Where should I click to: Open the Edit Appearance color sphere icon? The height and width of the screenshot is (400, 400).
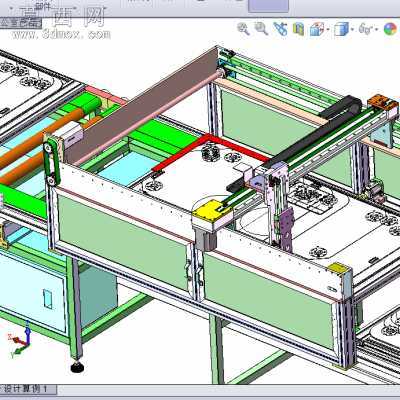point(390,29)
